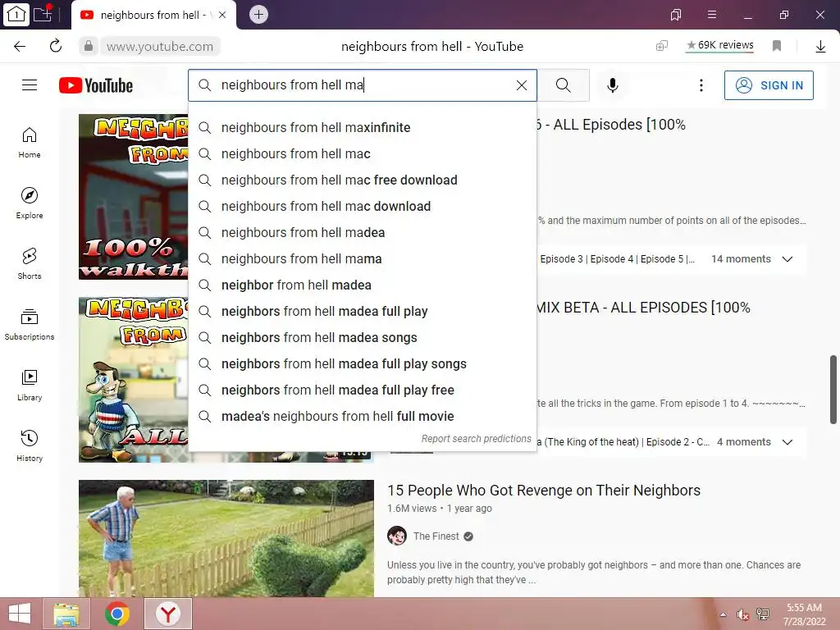
Task: Open the man-by-fence video thumbnail
Action: pos(226,538)
